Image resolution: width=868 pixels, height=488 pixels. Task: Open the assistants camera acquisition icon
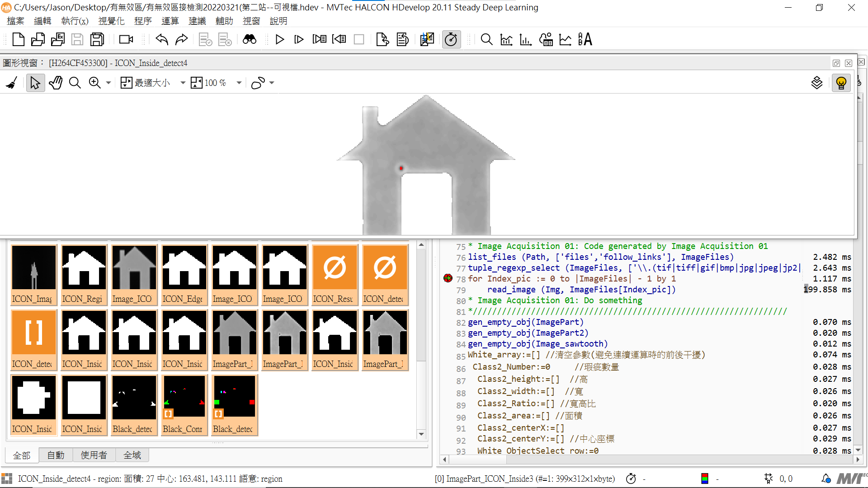pyautogui.click(x=125, y=39)
